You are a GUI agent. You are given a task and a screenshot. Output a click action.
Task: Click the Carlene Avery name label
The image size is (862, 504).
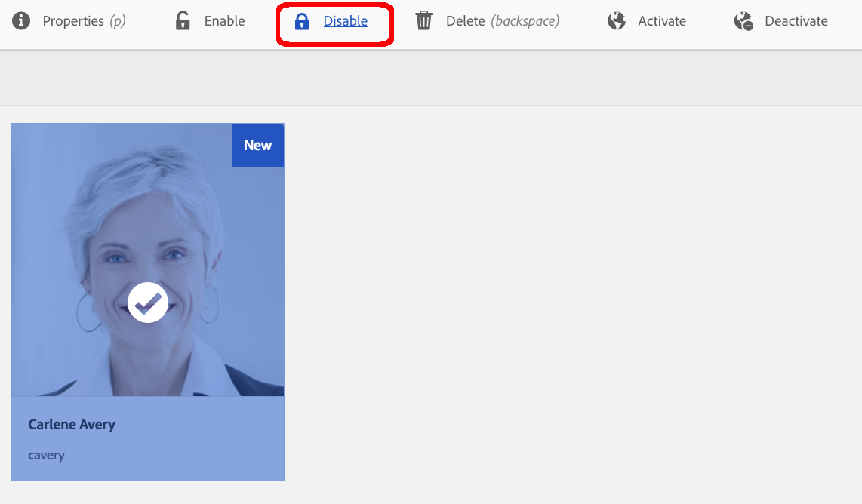pos(71,424)
